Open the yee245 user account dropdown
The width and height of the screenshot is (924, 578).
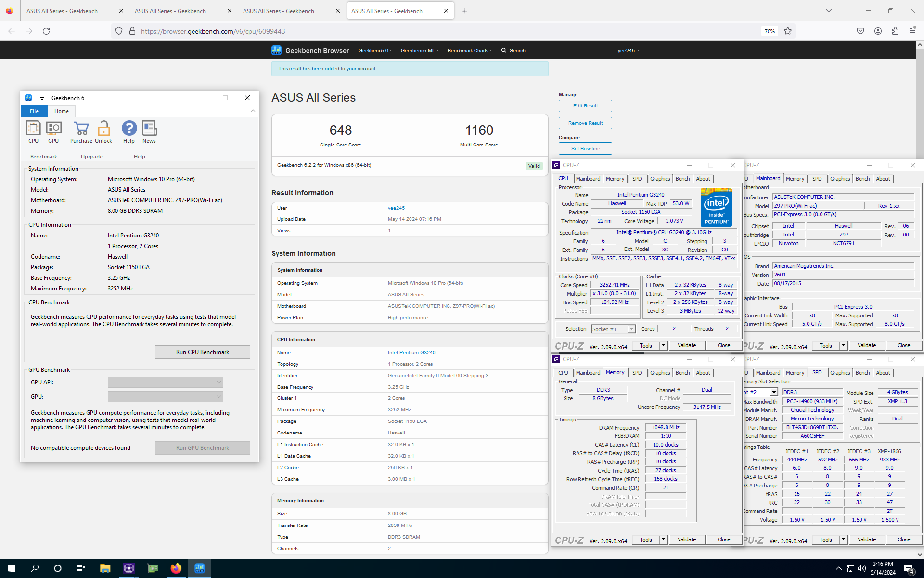coord(629,50)
